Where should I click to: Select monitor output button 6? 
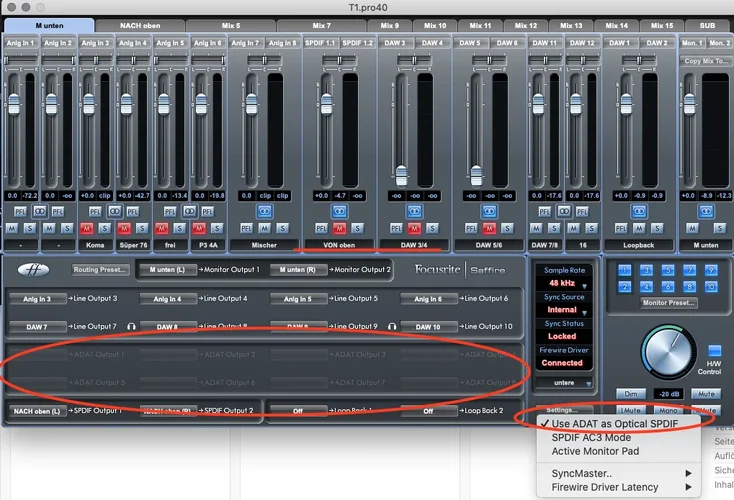point(668,286)
